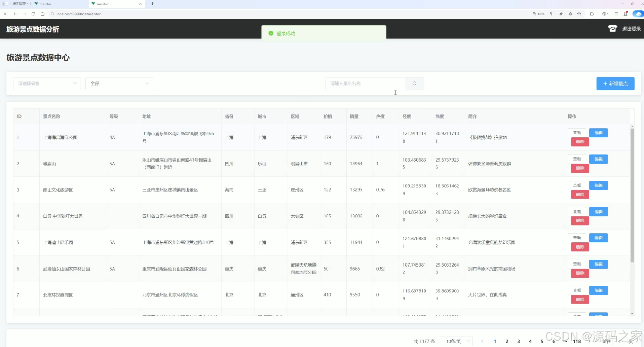
Task: Bookmark page with star icon
Action: [579, 14]
